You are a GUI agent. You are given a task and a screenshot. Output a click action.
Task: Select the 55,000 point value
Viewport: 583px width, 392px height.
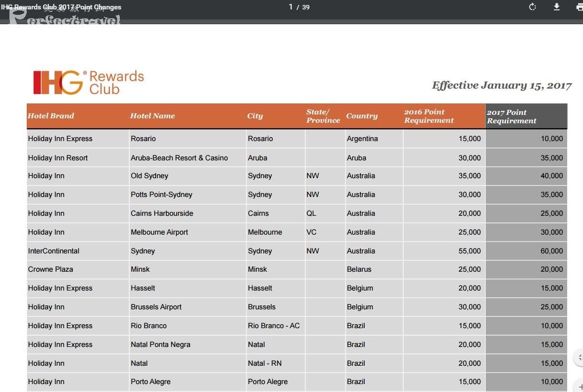tap(470, 251)
